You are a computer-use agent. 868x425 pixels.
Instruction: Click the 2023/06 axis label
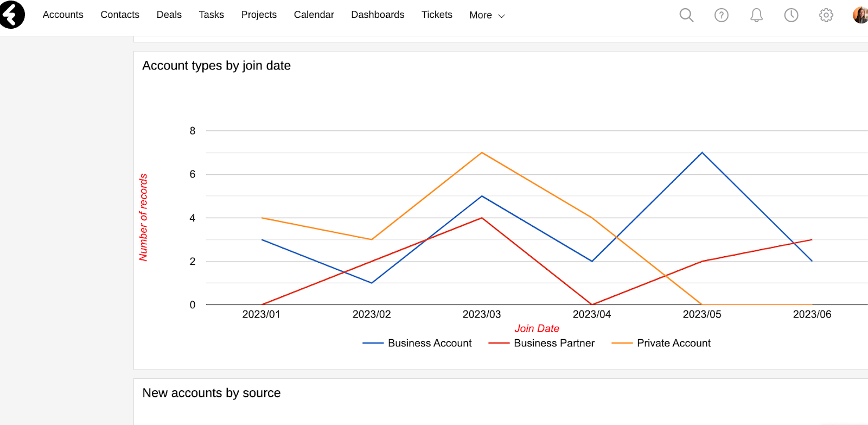pyautogui.click(x=812, y=314)
